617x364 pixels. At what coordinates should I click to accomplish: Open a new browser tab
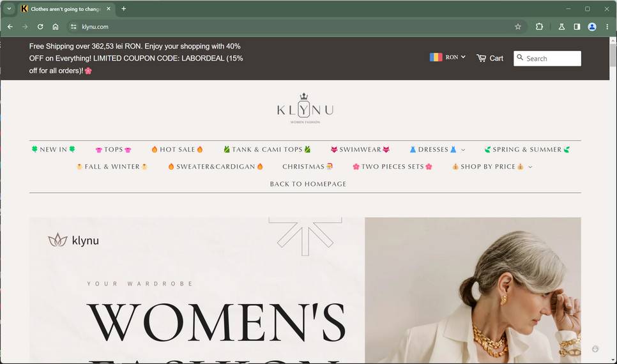click(123, 9)
